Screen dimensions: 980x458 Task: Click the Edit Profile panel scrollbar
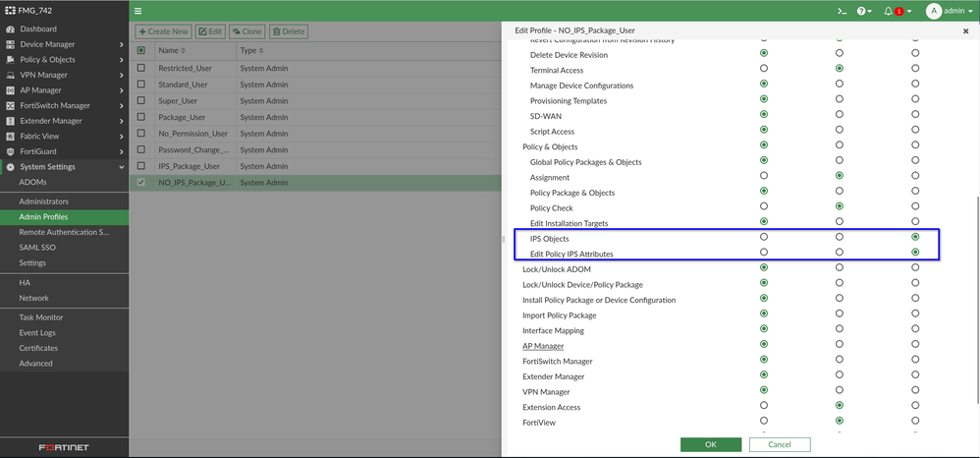point(977,301)
